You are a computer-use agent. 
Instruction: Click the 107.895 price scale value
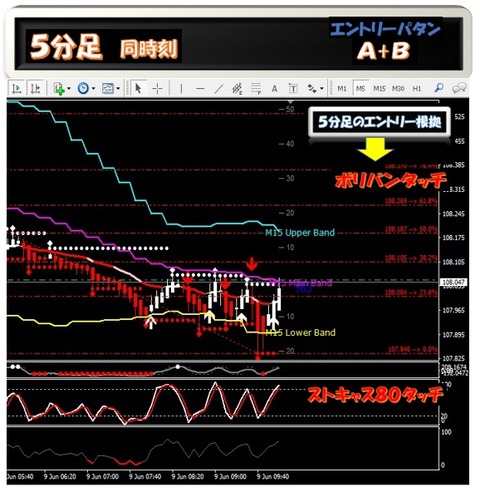453,335
